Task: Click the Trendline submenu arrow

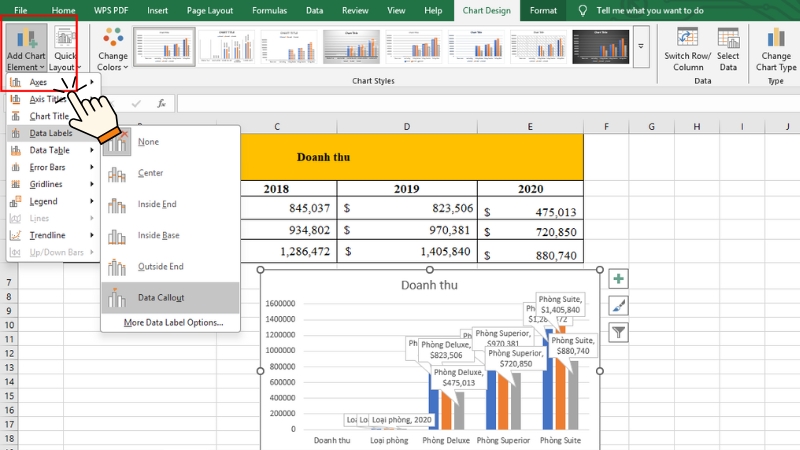Action: coord(92,235)
